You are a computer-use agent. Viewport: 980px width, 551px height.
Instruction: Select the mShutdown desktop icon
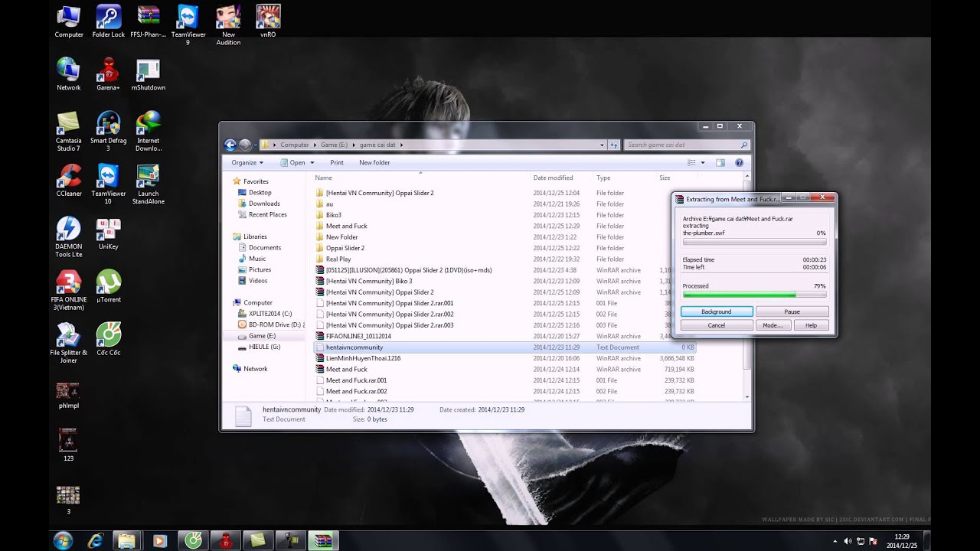[148, 74]
